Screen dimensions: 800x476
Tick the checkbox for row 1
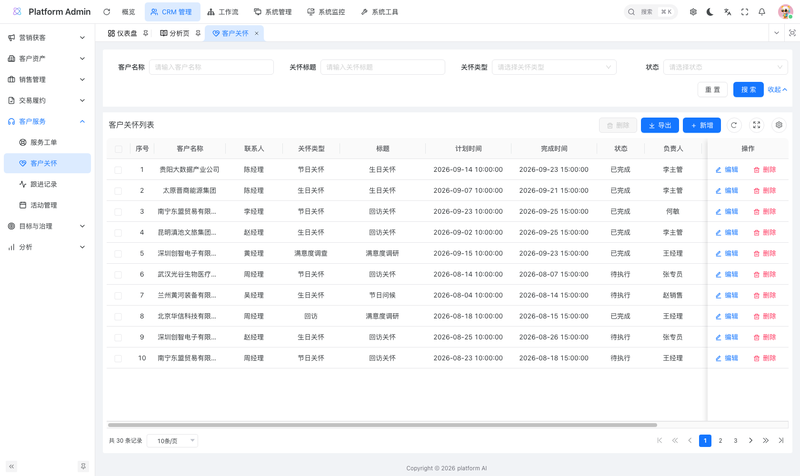pyautogui.click(x=118, y=170)
